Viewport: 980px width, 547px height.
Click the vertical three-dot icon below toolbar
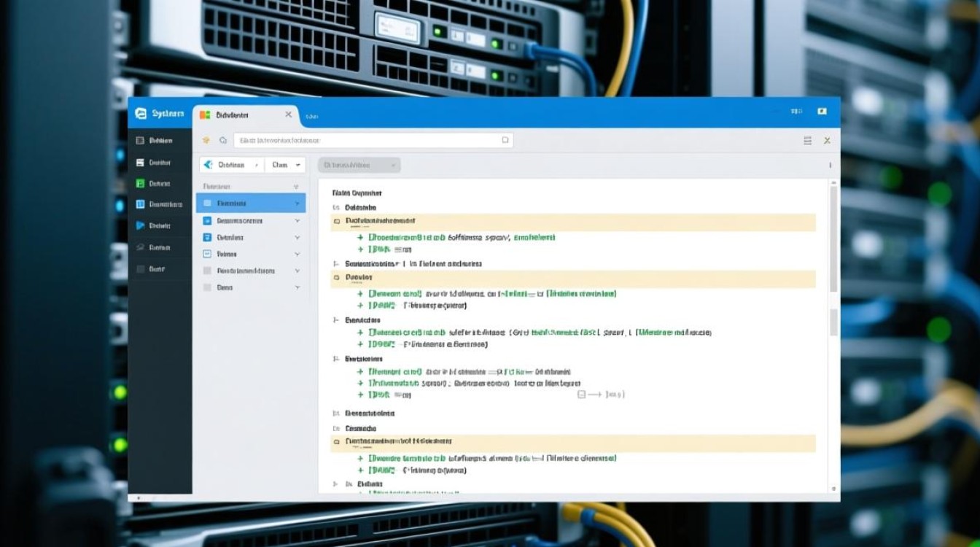click(x=830, y=166)
